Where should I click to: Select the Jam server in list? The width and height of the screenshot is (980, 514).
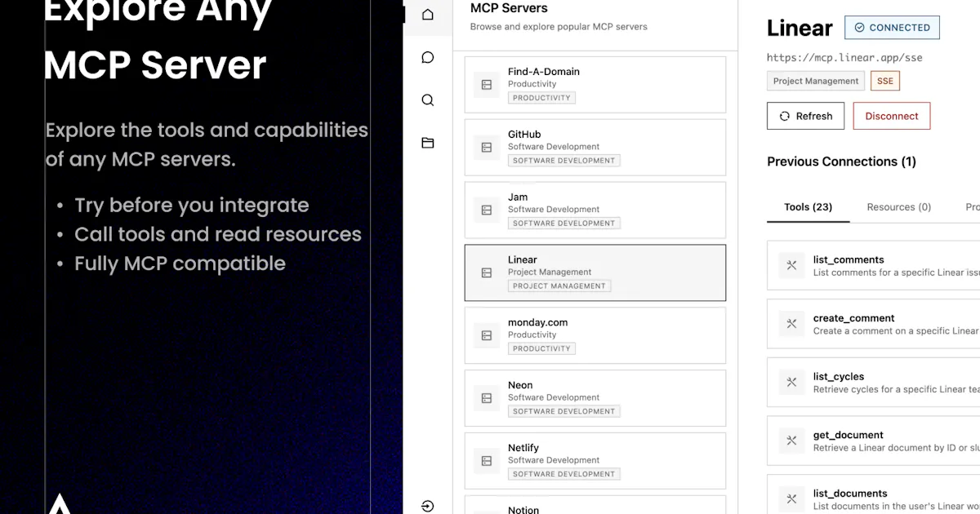[595, 210]
